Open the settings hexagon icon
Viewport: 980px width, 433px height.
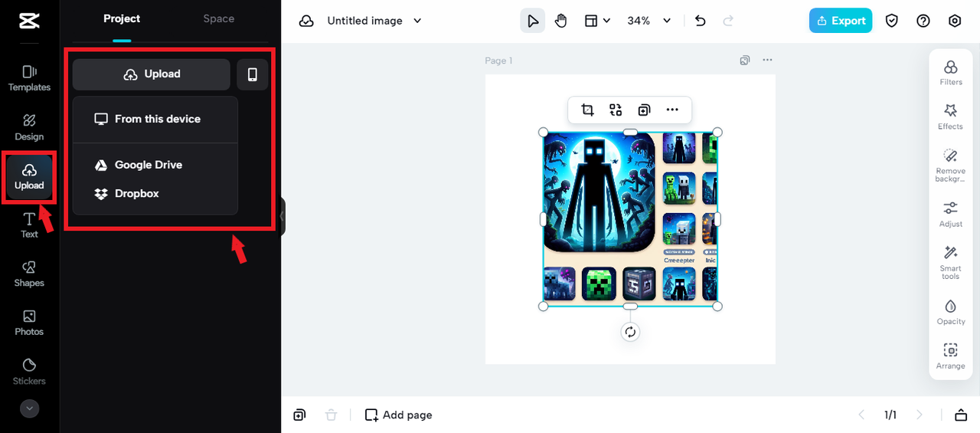(x=955, y=21)
